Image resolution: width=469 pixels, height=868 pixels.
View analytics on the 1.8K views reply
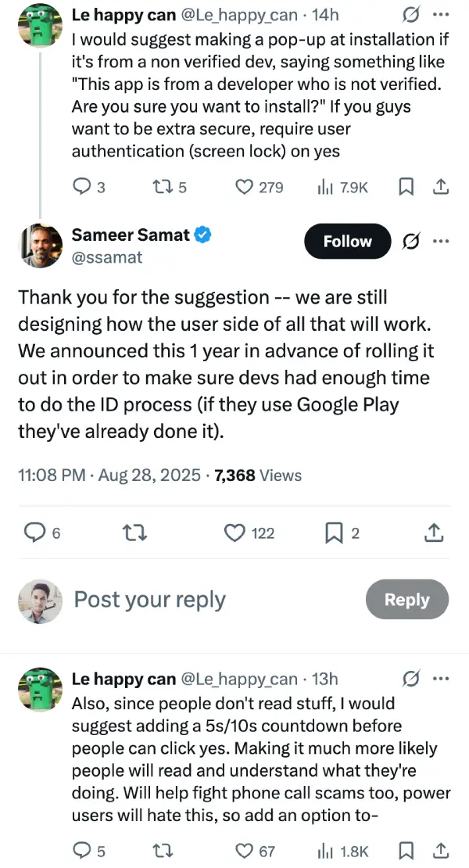coord(342,850)
